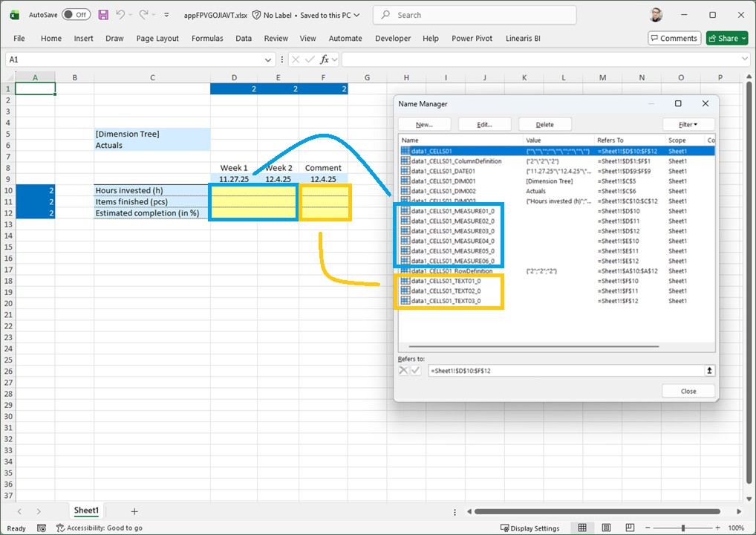Click the Insert Function fx icon
756x535 pixels.
click(x=325, y=59)
